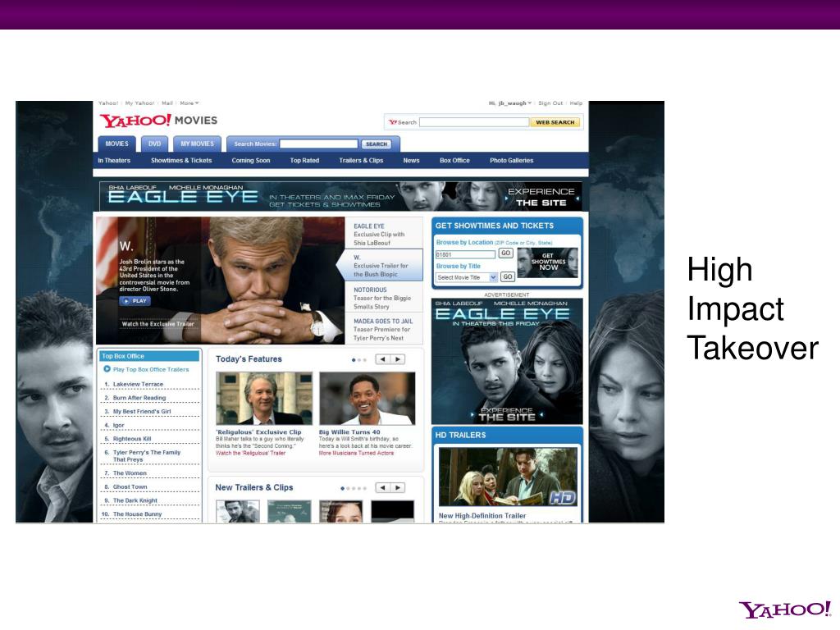Open Showtimes & Tickets menu item
This screenshot has height=630, width=840.
click(x=181, y=160)
